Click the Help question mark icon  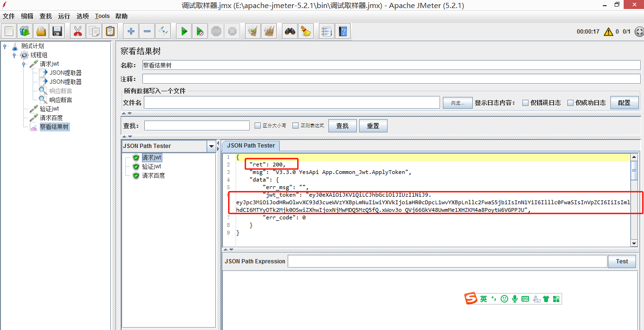pos(343,32)
